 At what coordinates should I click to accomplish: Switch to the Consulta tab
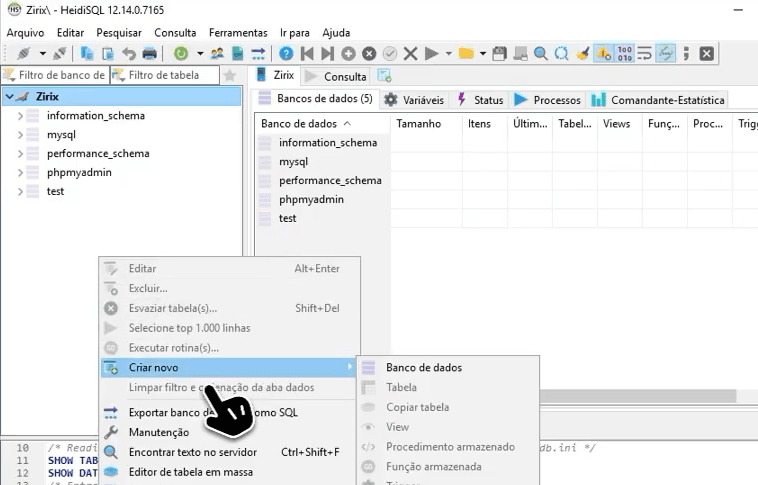[x=336, y=76]
